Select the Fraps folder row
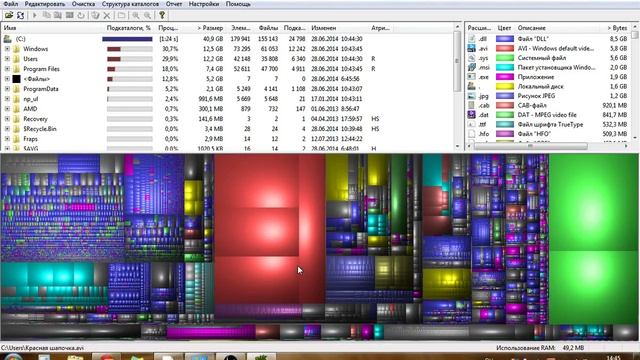 pyautogui.click(x=227, y=139)
